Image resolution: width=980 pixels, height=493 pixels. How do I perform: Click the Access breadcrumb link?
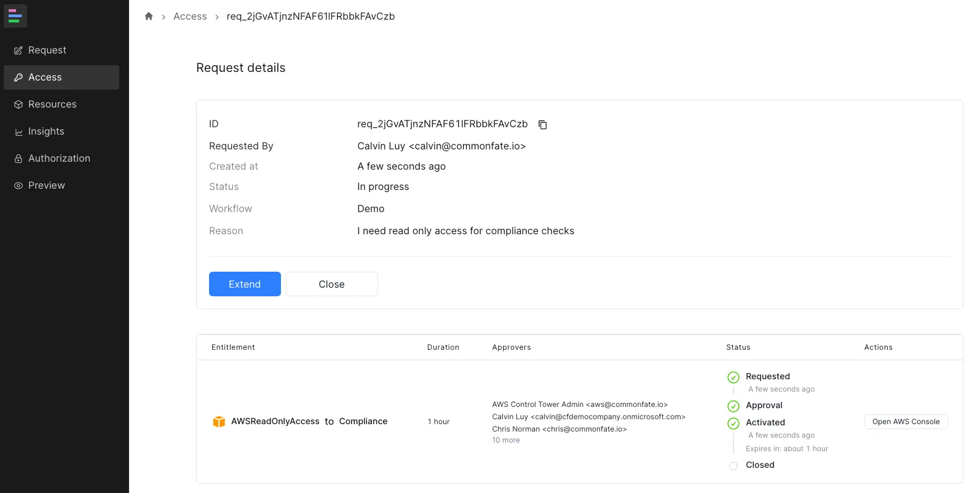point(190,17)
